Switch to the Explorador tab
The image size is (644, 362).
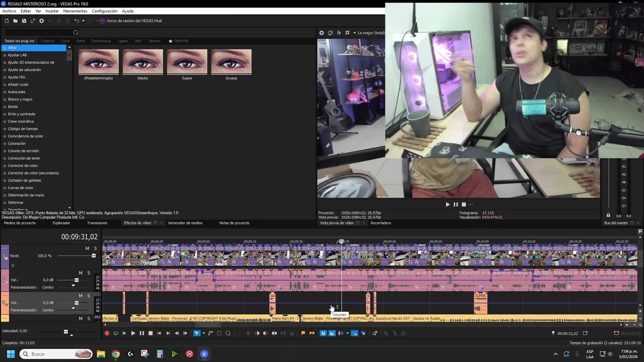click(61, 223)
